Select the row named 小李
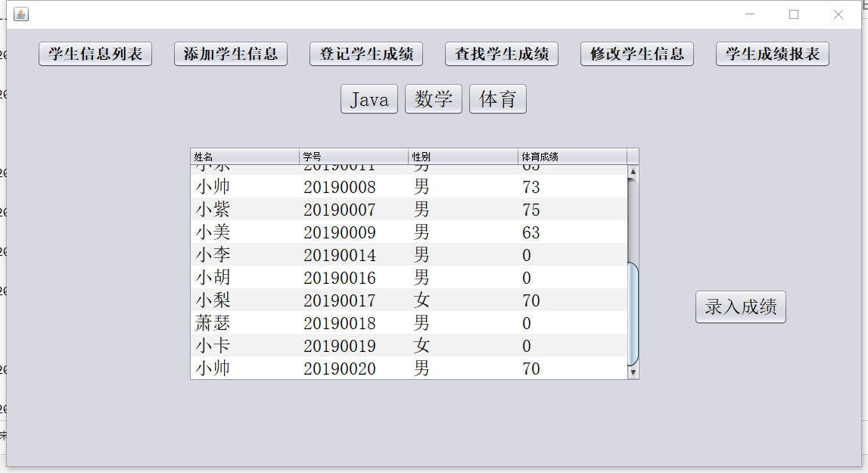This screenshot has width=868, height=473. point(409,255)
